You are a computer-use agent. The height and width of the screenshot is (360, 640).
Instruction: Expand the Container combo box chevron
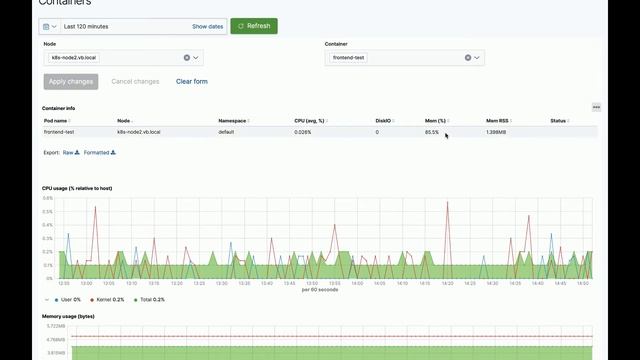pyautogui.click(x=477, y=58)
